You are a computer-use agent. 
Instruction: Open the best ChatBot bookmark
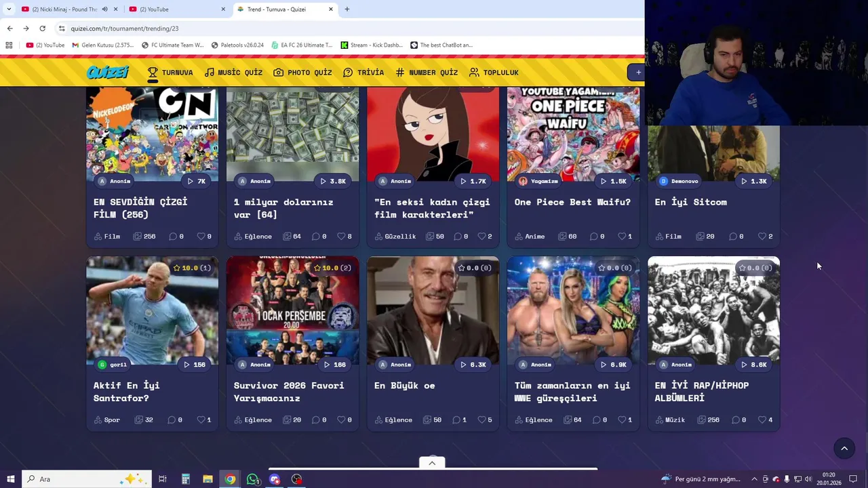click(x=441, y=45)
